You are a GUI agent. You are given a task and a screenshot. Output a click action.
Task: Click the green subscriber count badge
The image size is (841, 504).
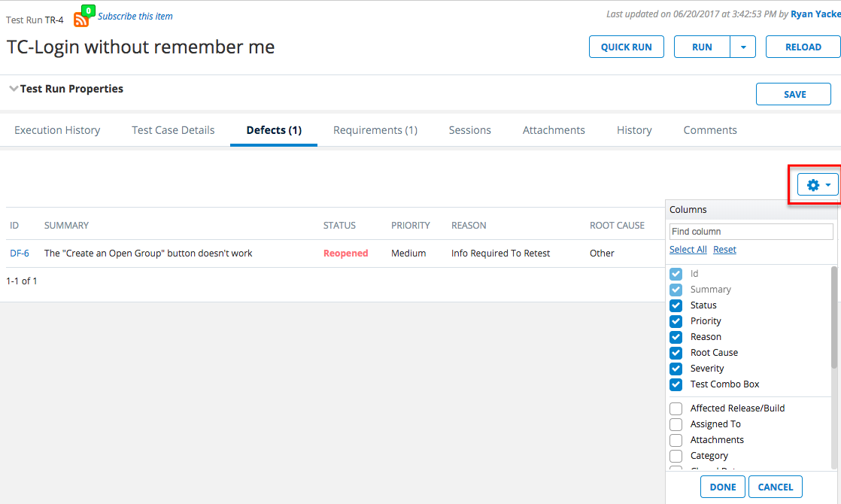pyautogui.click(x=90, y=11)
